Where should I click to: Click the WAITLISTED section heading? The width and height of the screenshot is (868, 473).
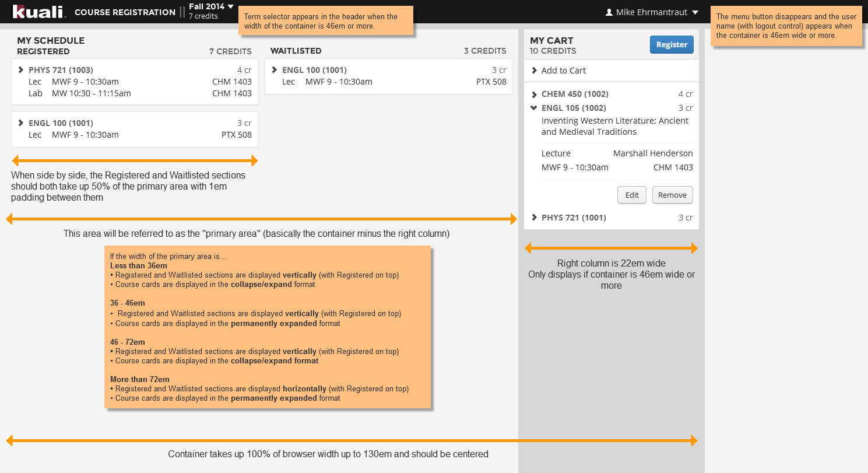(x=296, y=51)
